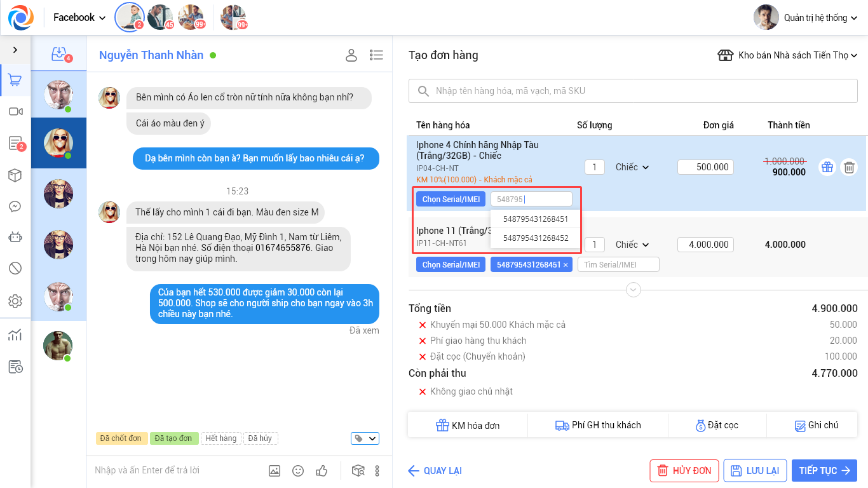Click the Phí GH thu khách button
The image size is (868, 488).
[598, 425]
